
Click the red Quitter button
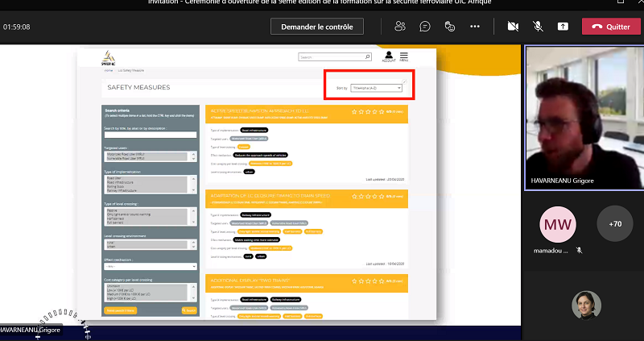pyautogui.click(x=611, y=27)
